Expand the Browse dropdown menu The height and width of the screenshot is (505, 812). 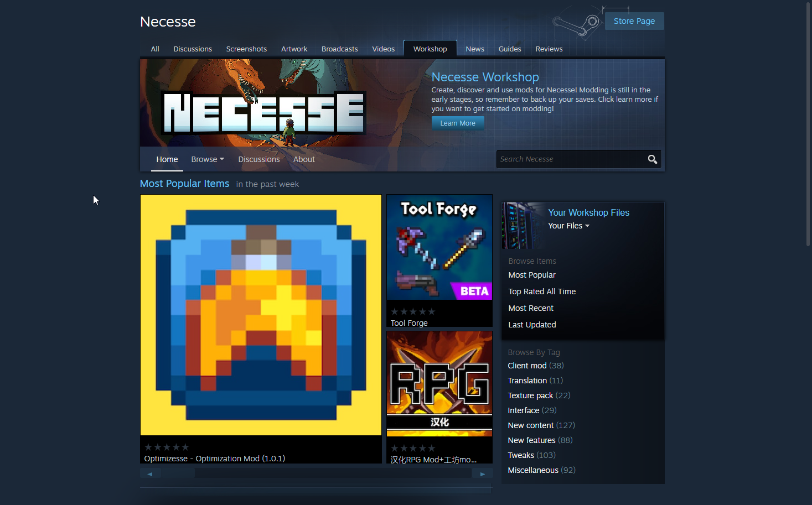point(208,159)
